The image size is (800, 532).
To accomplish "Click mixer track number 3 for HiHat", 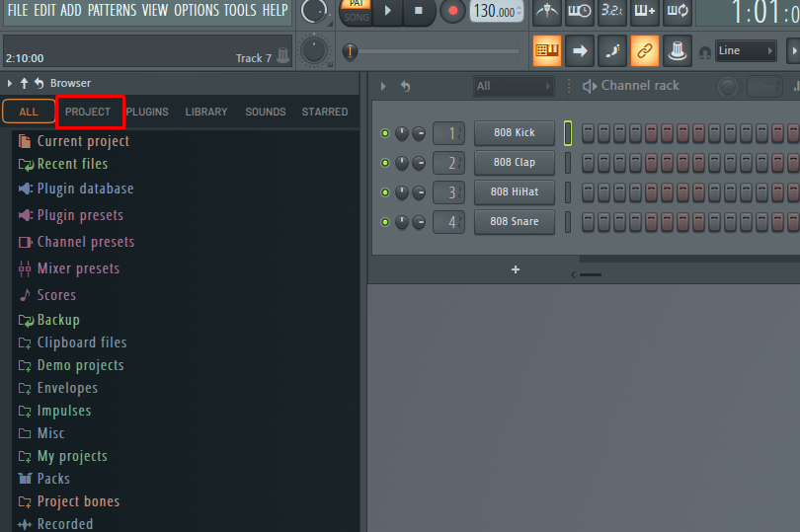I will click(449, 192).
